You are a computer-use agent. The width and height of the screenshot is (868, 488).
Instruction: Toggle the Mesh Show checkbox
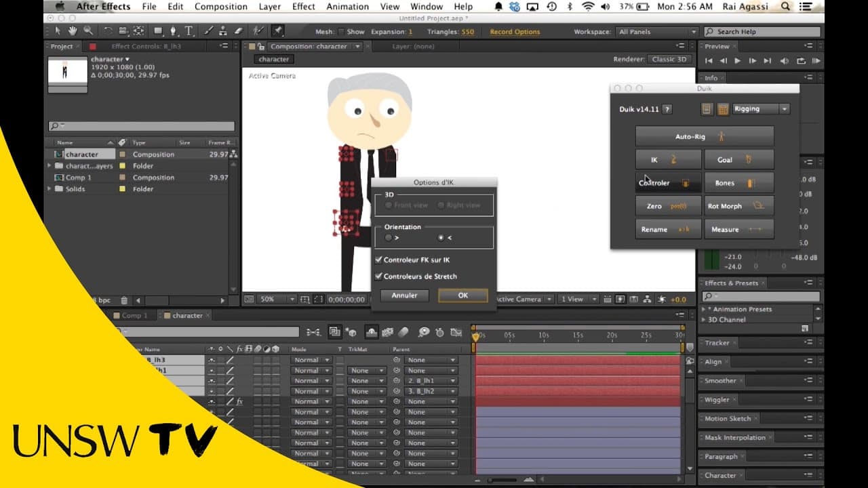(342, 32)
